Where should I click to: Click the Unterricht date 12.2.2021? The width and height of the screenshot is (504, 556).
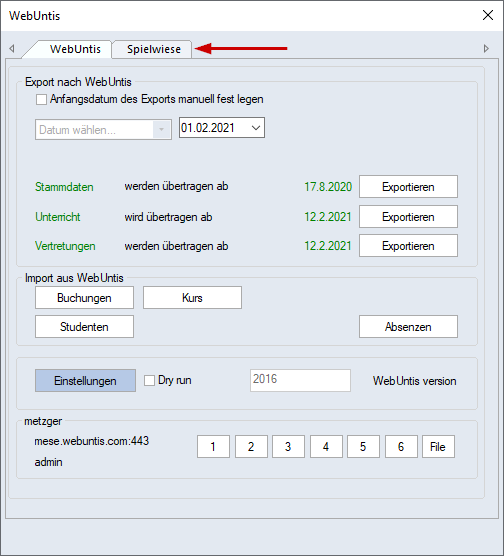[328, 217]
